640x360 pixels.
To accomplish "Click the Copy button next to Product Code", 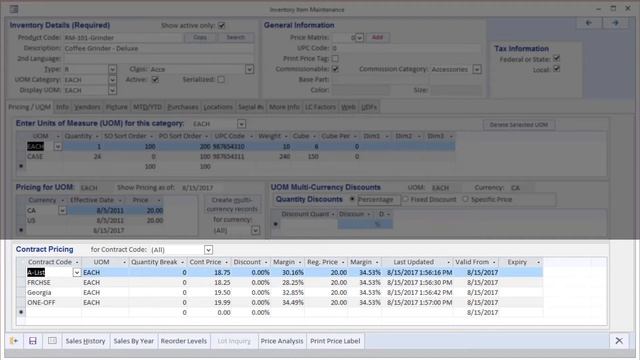I will (x=200, y=37).
